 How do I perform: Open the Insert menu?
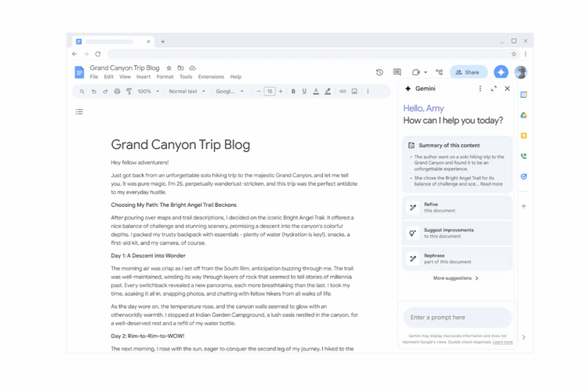click(x=143, y=77)
